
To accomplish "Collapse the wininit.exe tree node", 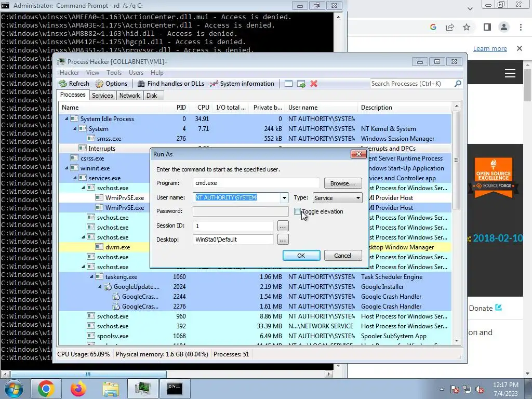I will click(x=66, y=168).
